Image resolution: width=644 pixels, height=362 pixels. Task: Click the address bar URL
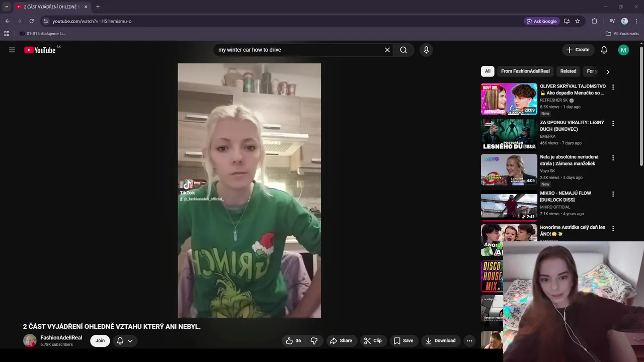92,21
